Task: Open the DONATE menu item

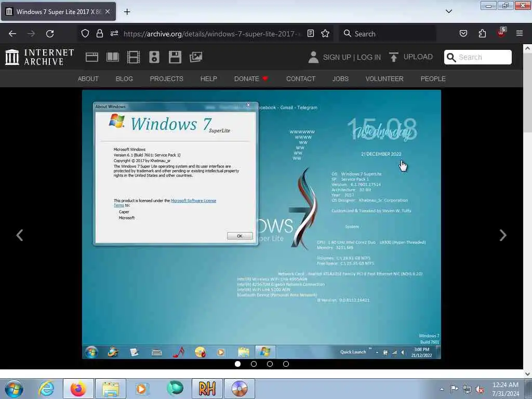Action: point(251,79)
